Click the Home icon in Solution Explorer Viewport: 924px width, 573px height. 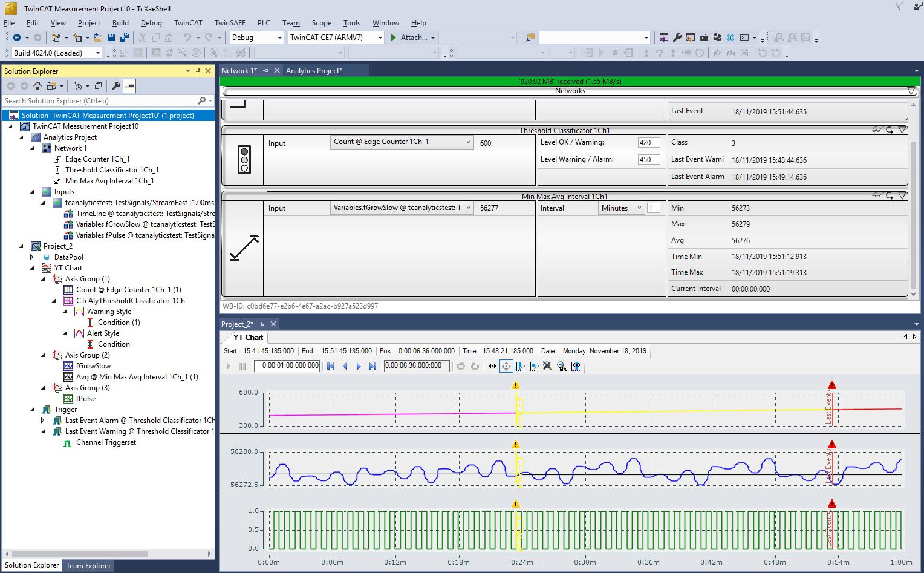[x=37, y=86]
